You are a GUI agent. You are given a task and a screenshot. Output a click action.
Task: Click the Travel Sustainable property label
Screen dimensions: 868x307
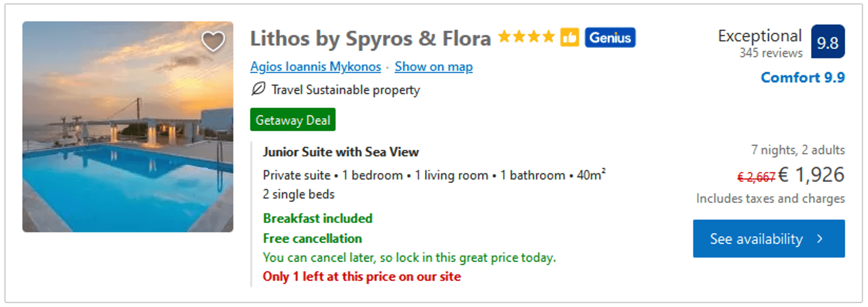tap(345, 90)
